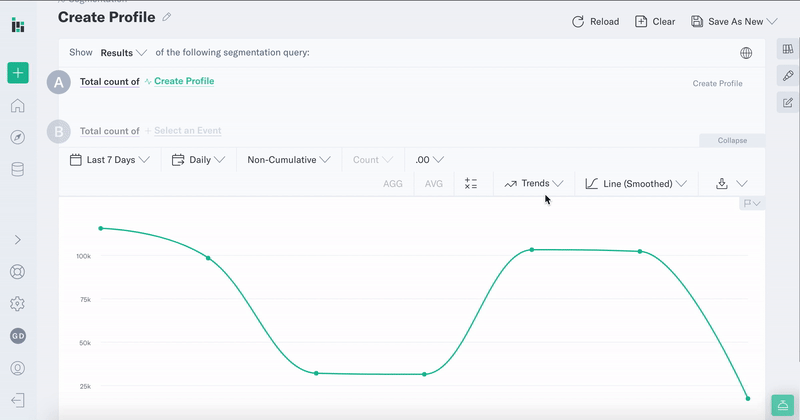This screenshot has height=420, width=800.
Task: Click the formula calculator icon
Action: [471, 184]
